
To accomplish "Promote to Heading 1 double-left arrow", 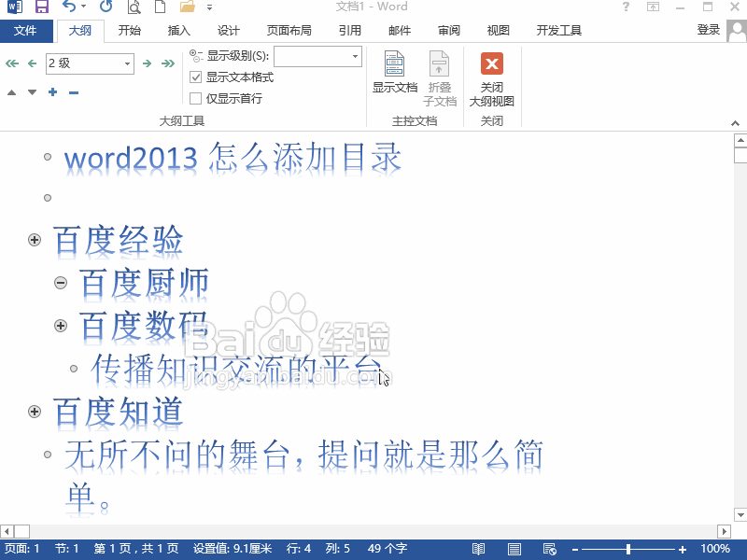I will pyautogui.click(x=12, y=63).
